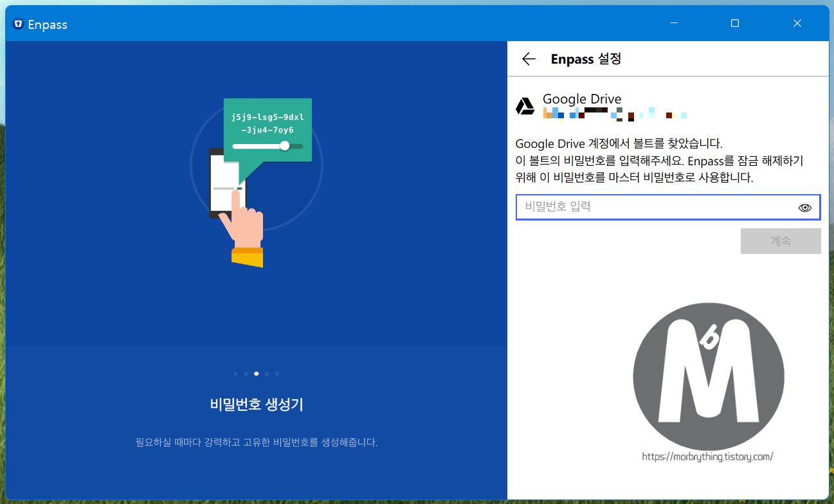Go to the second carousel slide dot

pyautogui.click(x=246, y=373)
